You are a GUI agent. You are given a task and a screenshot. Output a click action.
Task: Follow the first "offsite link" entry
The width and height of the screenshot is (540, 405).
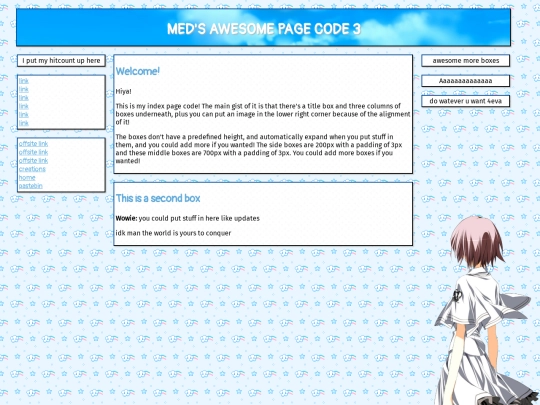(33, 144)
